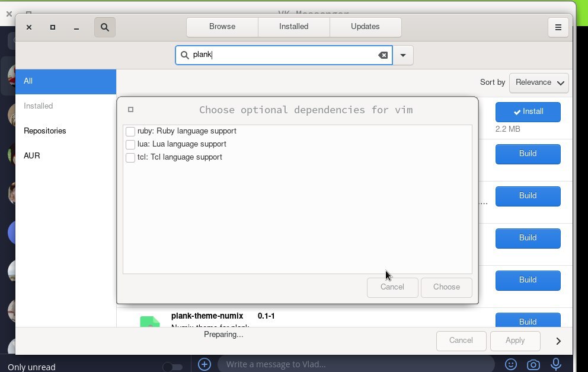Click attach plus icon in VK Messenger

click(204, 364)
